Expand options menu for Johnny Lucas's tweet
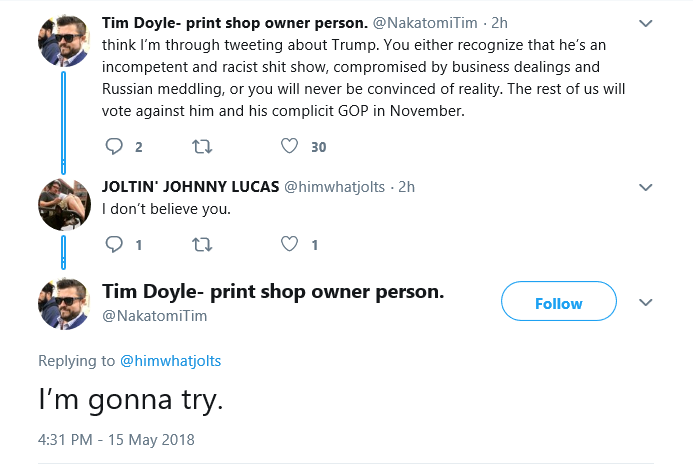 coord(646,187)
